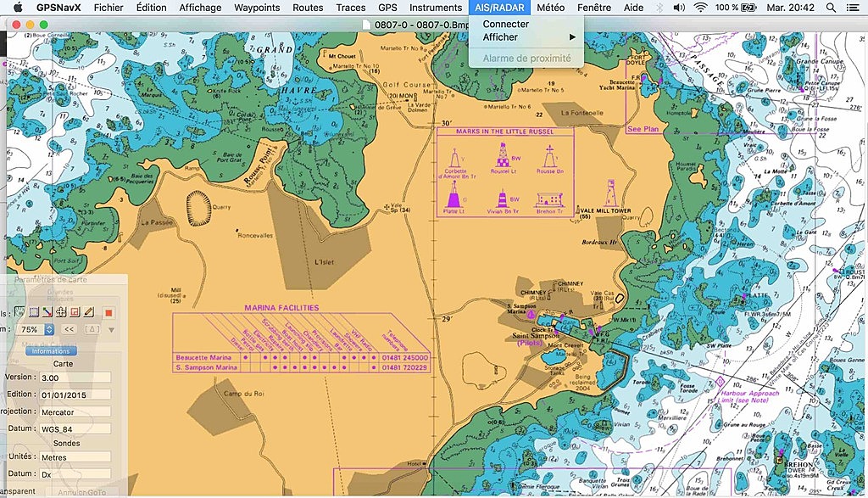Open the Aide menu
The width and height of the screenshot is (868, 498).
pyautogui.click(x=633, y=8)
